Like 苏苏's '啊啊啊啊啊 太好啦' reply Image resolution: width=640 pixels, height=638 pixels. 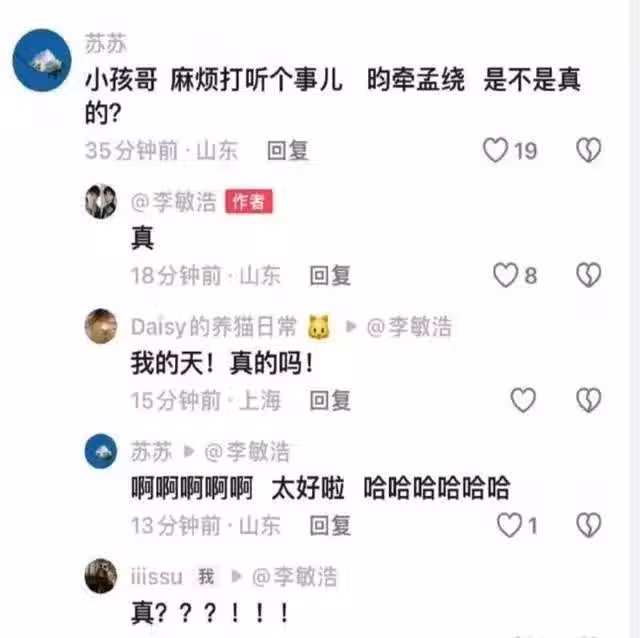[x=509, y=525]
